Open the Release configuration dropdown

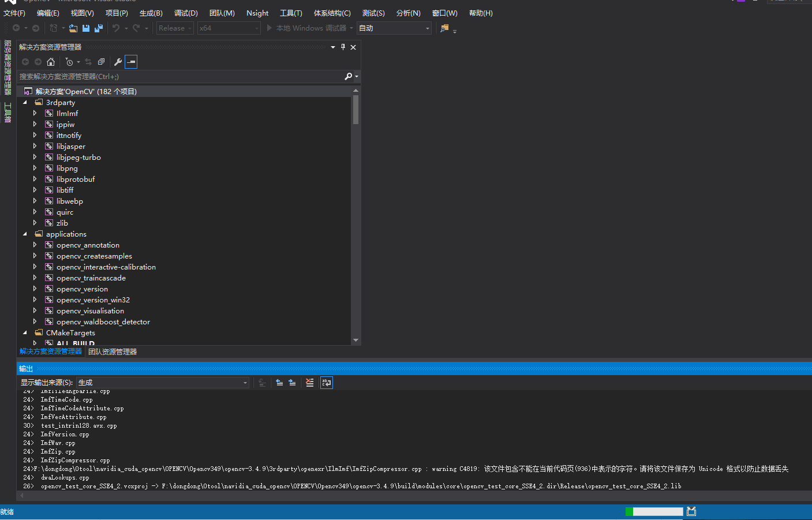coord(175,28)
